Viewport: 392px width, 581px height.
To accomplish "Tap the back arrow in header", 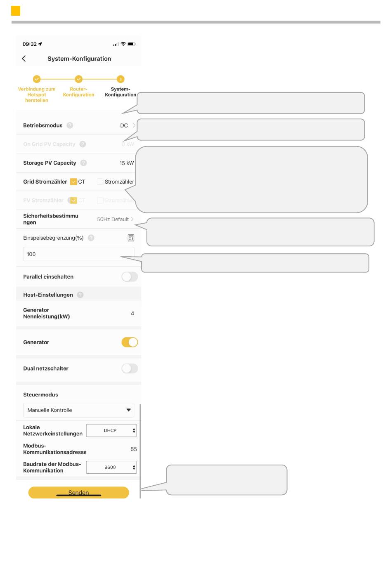I will 24,59.
